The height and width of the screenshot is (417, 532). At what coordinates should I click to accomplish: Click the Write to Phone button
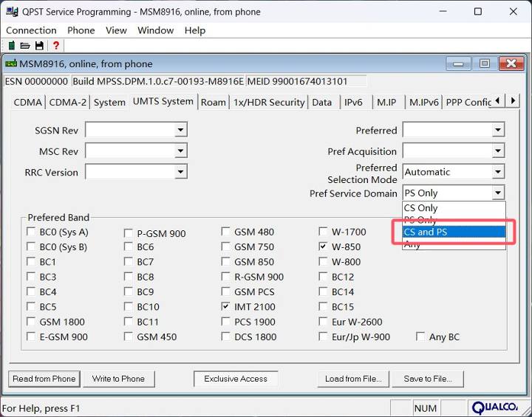click(x=118, y=379)
